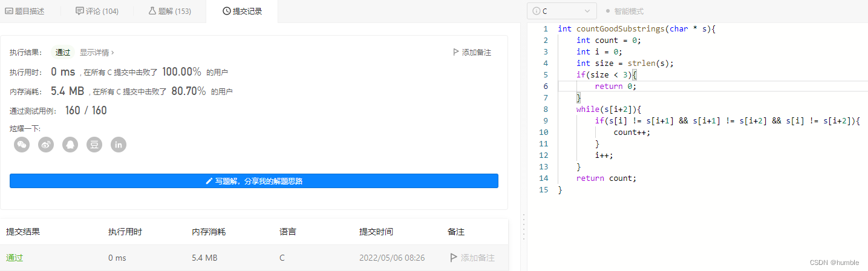Click the flag icon beside 添加备注 at top
This screenshot has height=271, width=868.
coord(456,53)
